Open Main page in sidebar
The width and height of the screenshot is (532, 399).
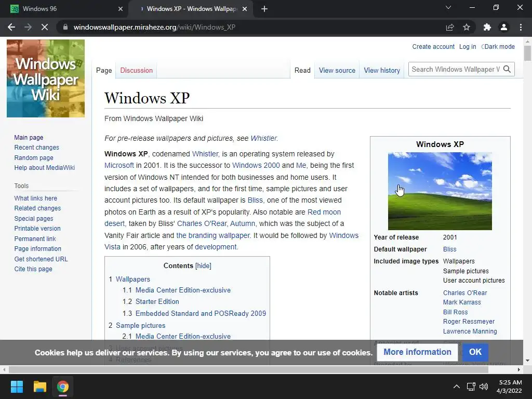(29, 137)
